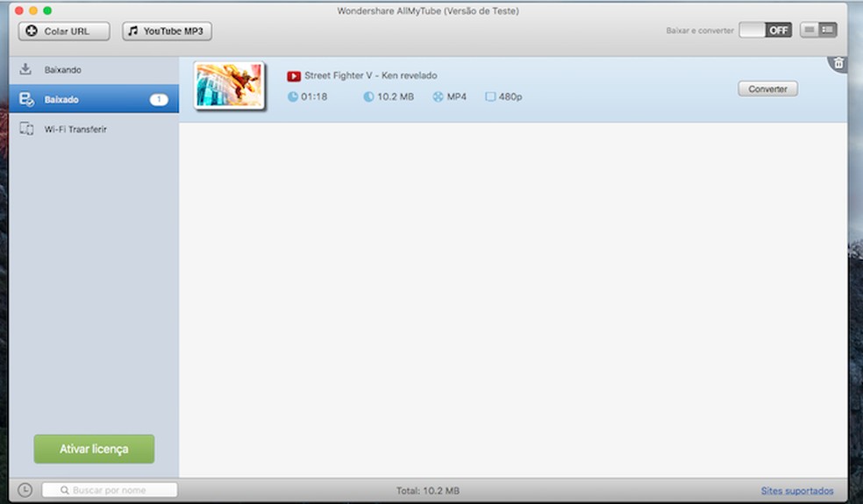
Task: Open the Sites suportados link
Action: (x=797, y=490)
